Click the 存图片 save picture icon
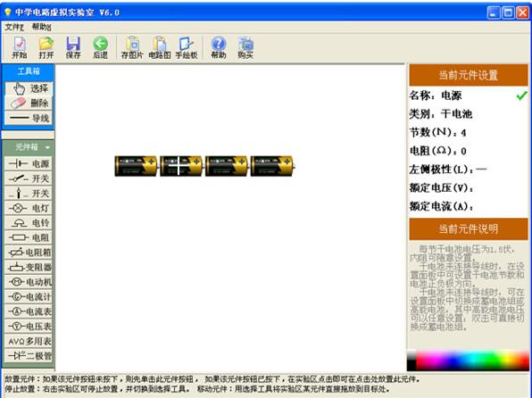This screenshot has height=398, width=532. tap(132, 47)
